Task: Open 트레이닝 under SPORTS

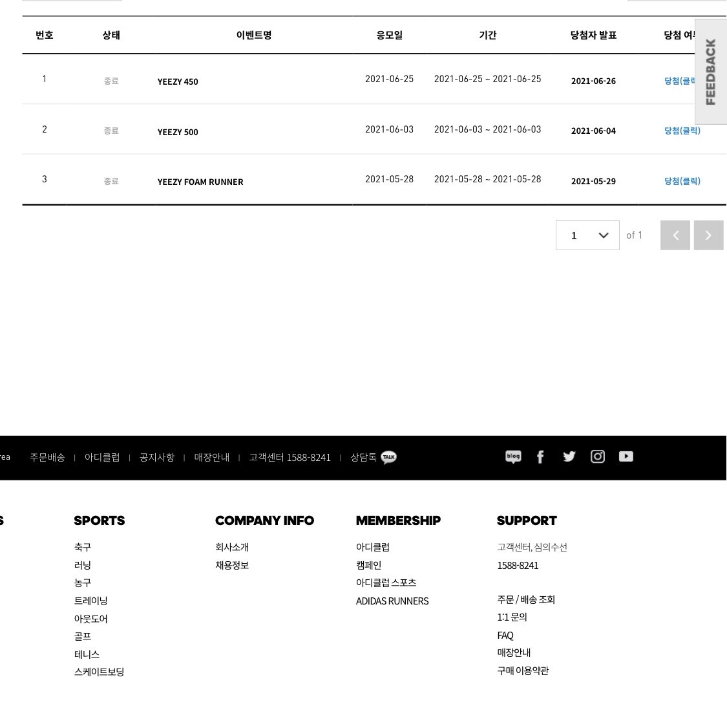Action: pyautogui.click(x=91, y=601)
